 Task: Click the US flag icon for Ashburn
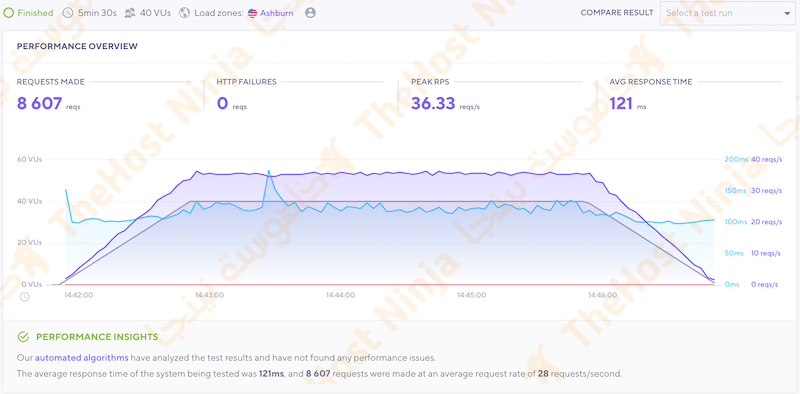[x=252, y=13]
